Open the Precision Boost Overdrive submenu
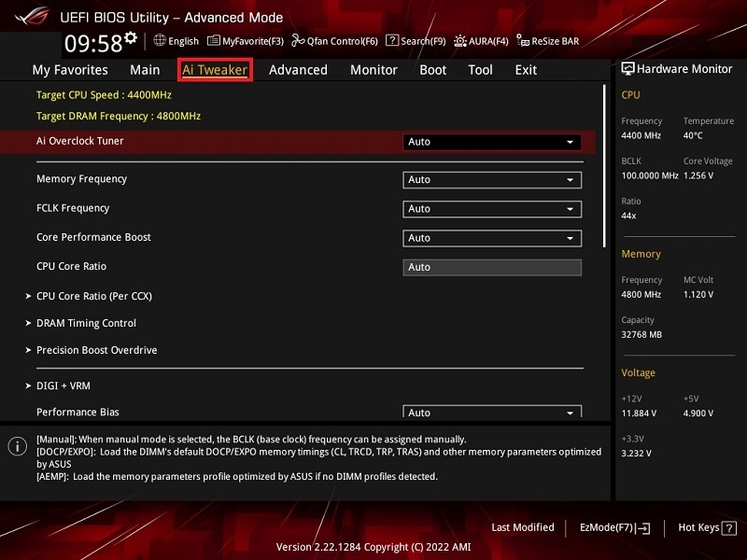The width and height of the screenshot is (747, 560). [x=96, y=351]
